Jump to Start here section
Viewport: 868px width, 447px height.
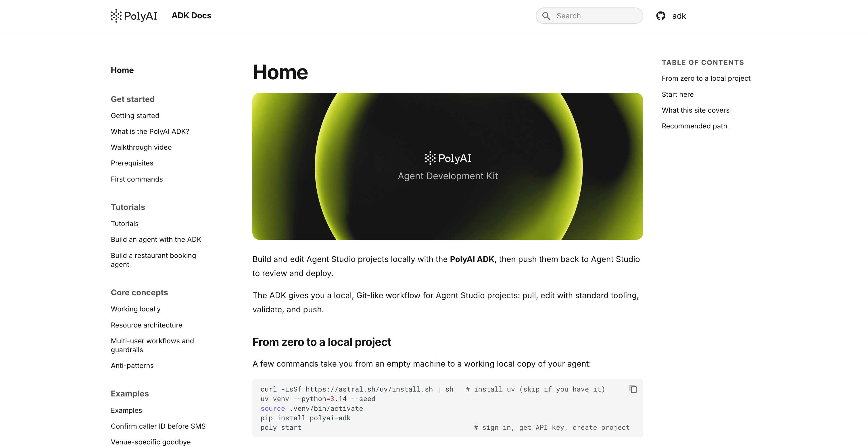(678, 94)
